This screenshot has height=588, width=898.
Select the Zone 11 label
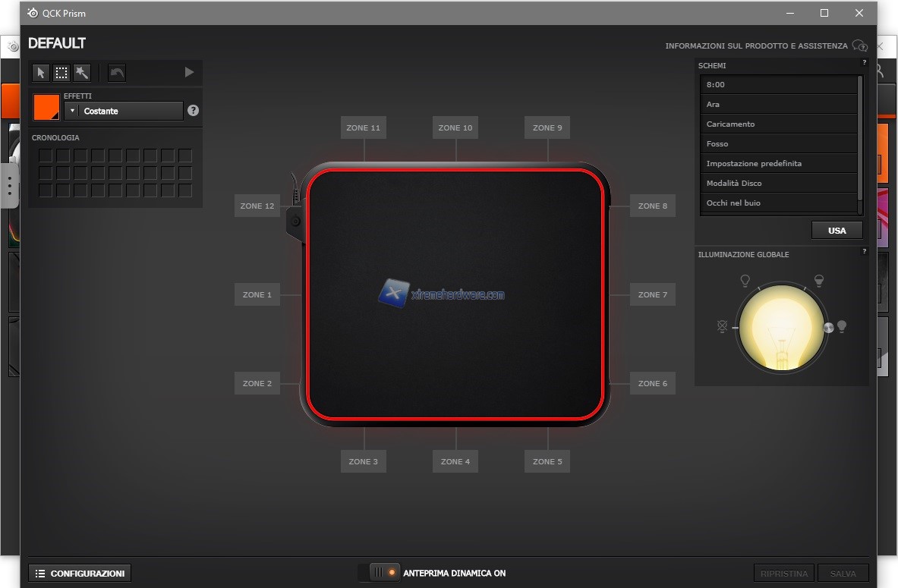click(x=364, y=128)
